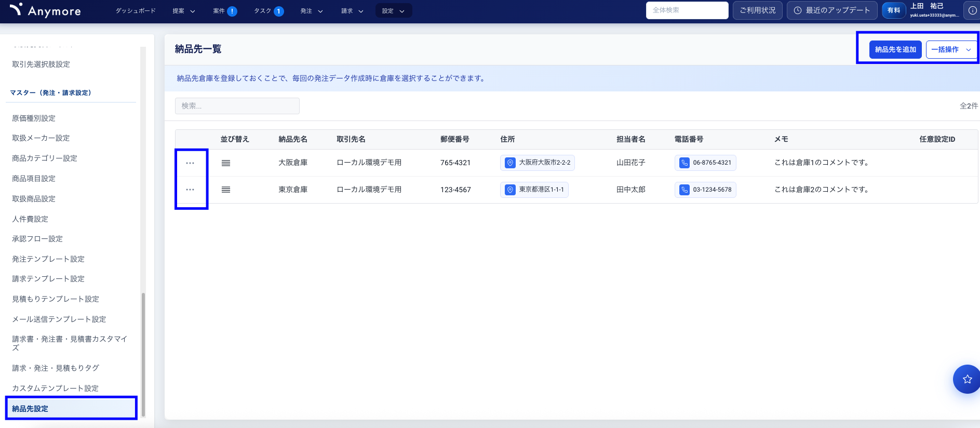The width and height of the screenshot is (980, 428).
Task: Open the タスク nav item
Action: (x=262, y=11)
